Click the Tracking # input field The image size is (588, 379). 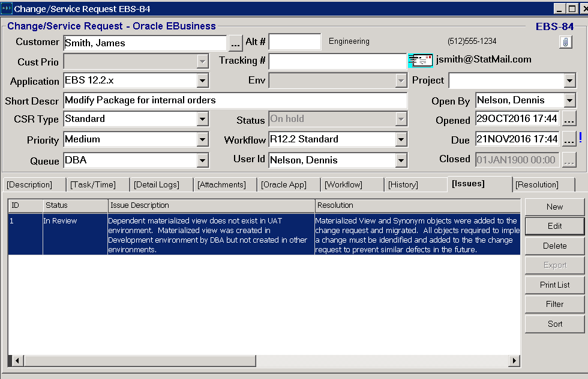pos(337,61)
